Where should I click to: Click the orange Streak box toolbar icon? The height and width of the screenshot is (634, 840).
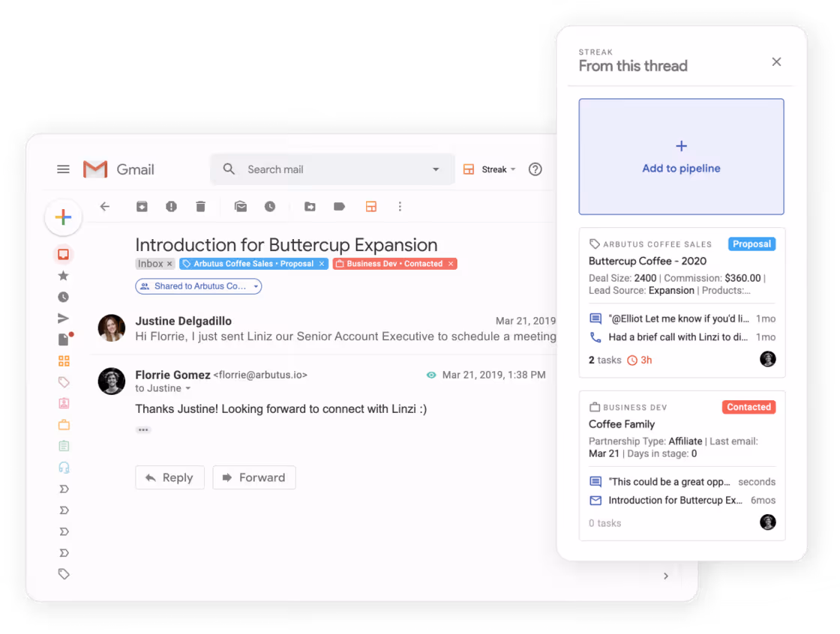370,206
